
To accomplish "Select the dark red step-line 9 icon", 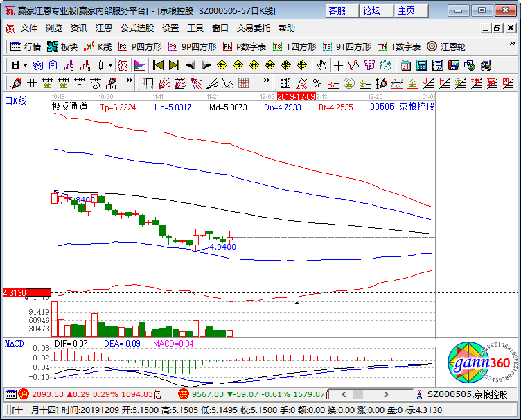I will coord(85,65).
